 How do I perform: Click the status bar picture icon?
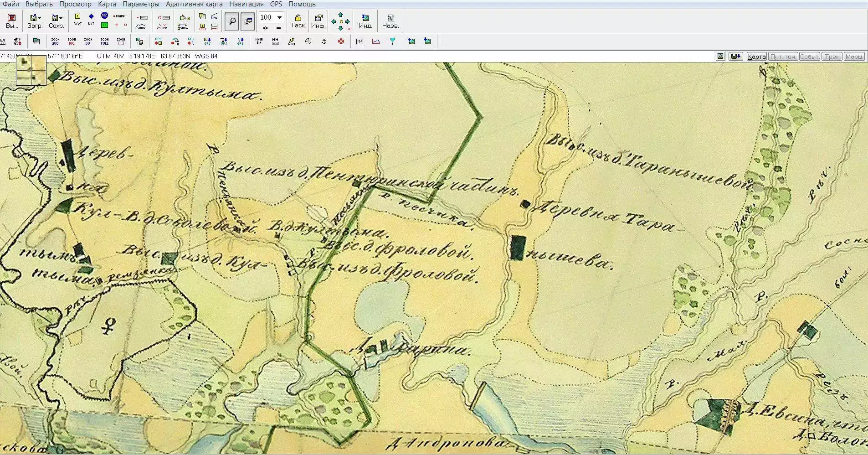coord(720,57)
